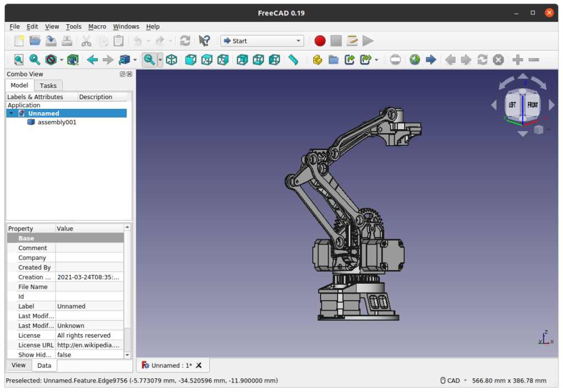
Task: Open the Link actions dropdown arrow
Action: 376,60
